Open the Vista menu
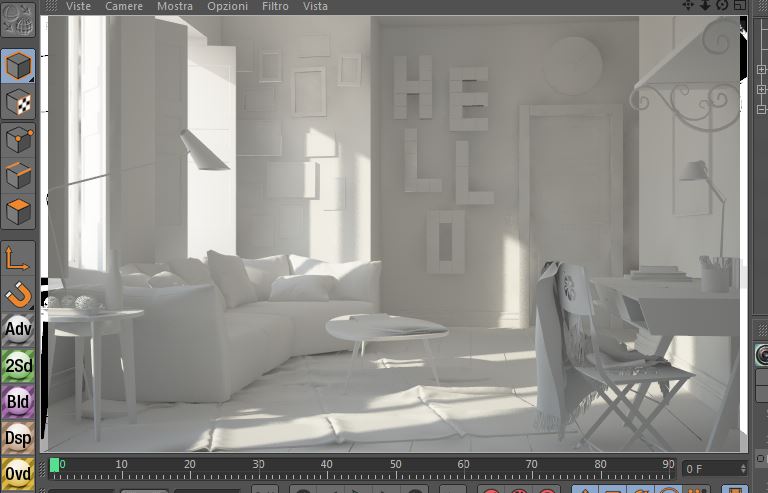Viewport: 768px width, 493px height. [315, 6]
